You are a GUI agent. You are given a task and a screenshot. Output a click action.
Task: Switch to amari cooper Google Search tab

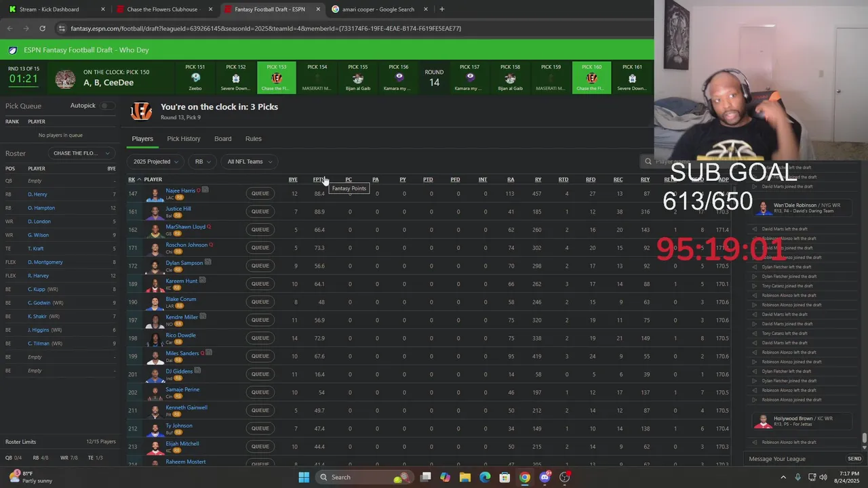pos(378,9)
